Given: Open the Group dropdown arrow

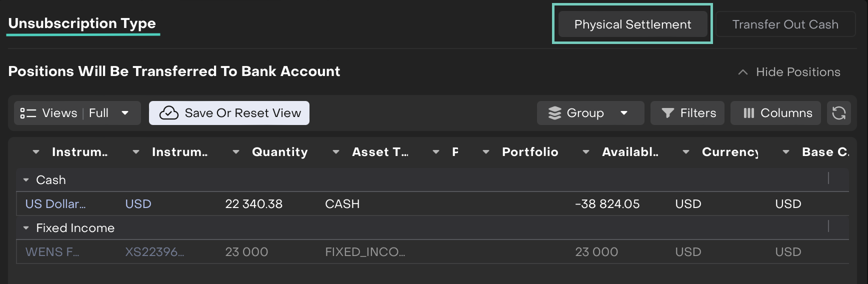Looking at the screenshot, I should 624,113.
